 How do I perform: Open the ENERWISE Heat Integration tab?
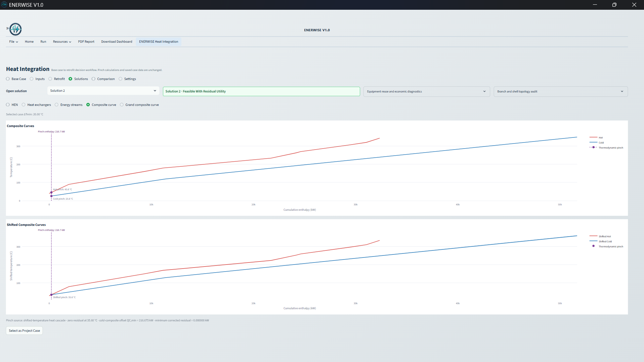pos(159,42)
